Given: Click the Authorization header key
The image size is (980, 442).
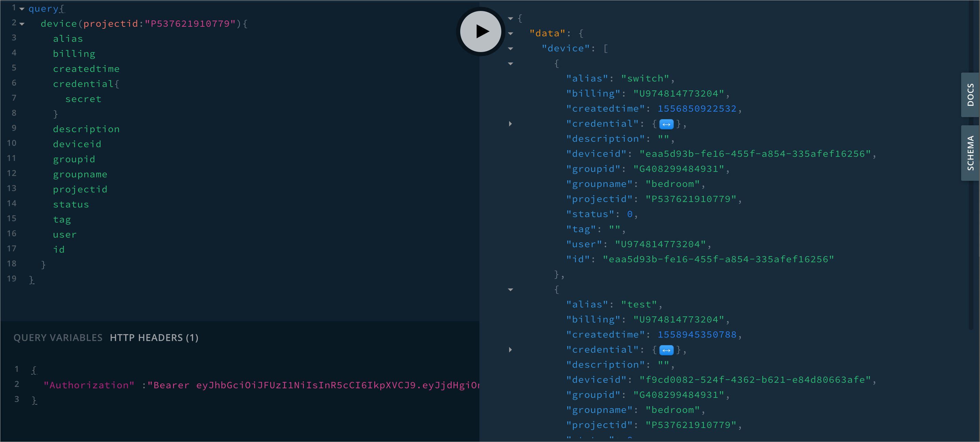Looking at the screenshot, I should [x=89, y=385].
